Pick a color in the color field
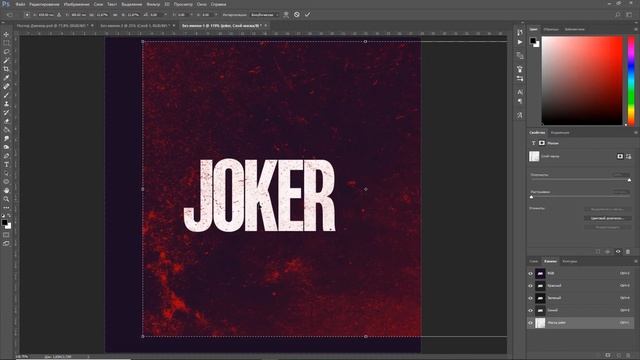Image resolution: width=640 pixels, height=360 pixels. (582, 81)
